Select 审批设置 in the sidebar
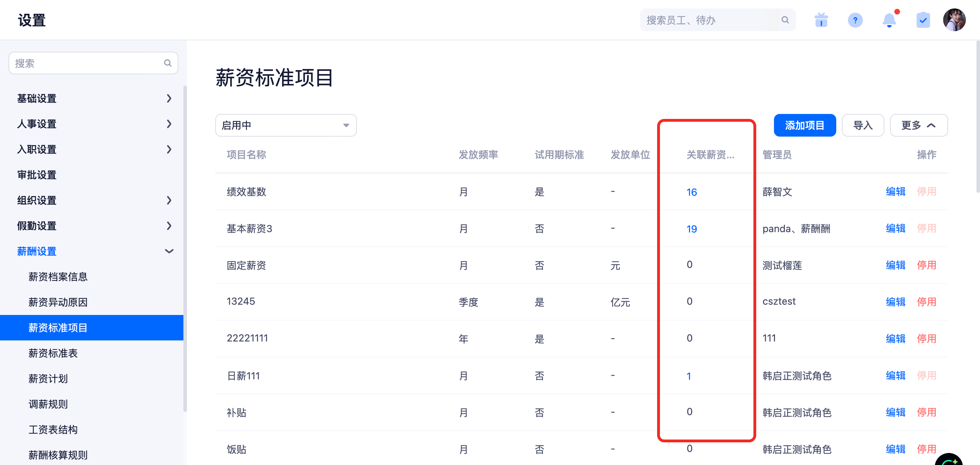This screenshot has height=465, width=980. 36,175
